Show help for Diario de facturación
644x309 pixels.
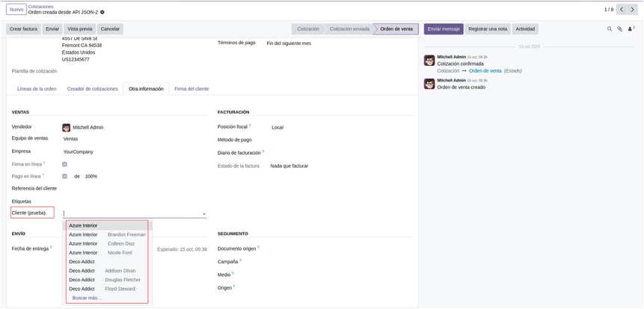click(263, 151)
